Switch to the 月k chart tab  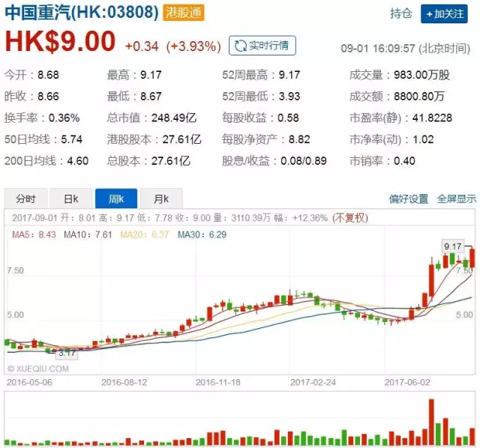(162, 199)
